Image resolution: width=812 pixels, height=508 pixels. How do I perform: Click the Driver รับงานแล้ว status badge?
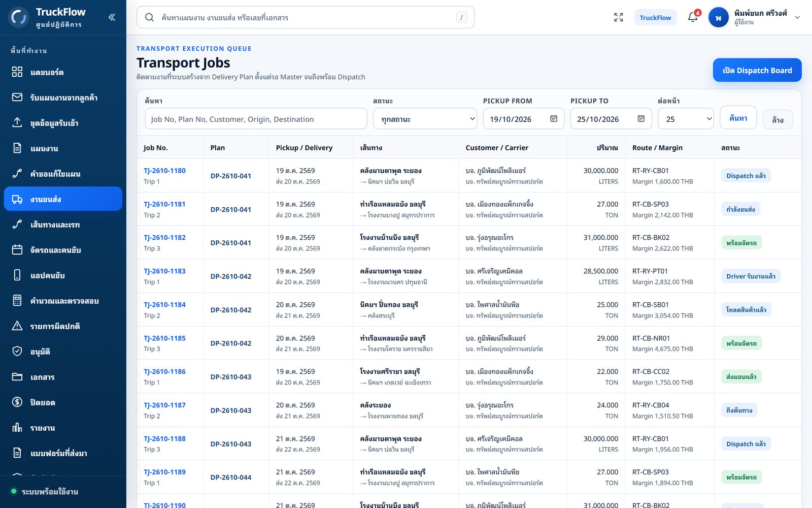click(x=751, y=276)
